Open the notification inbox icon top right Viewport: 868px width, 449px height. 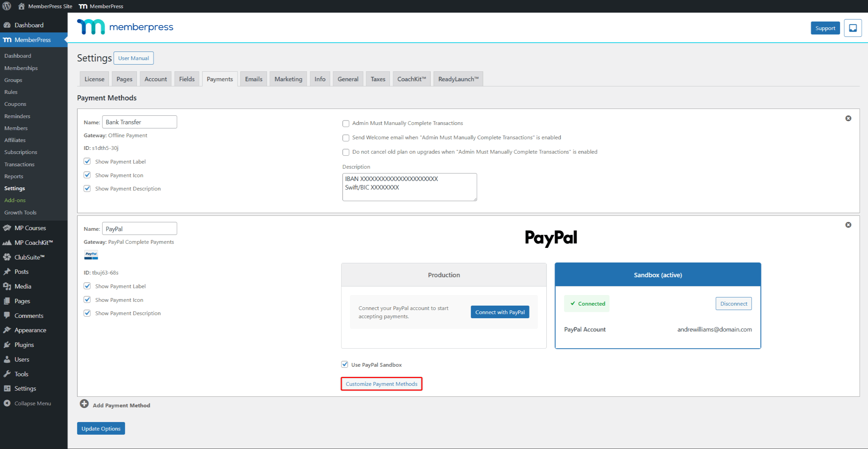tap(853, 28)
